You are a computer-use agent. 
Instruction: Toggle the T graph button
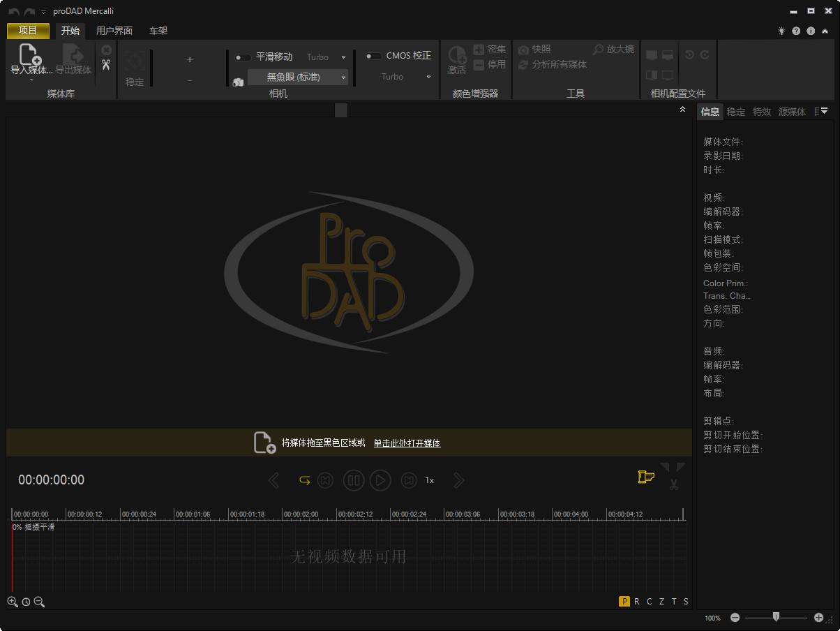pyautogui.click(x=674, y=602)
